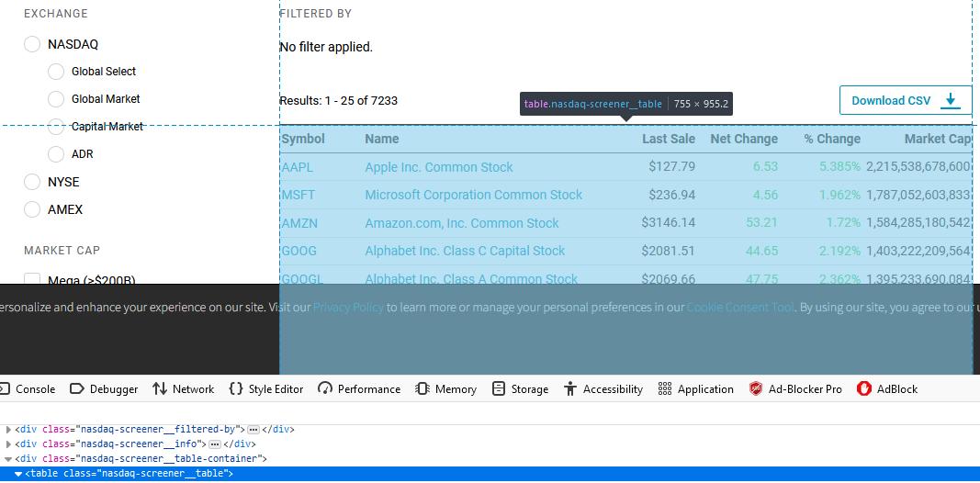The height and width of the screenshot is (483, 980).
Task: Switch to the Debugger tab
Action: coord(104,388)
